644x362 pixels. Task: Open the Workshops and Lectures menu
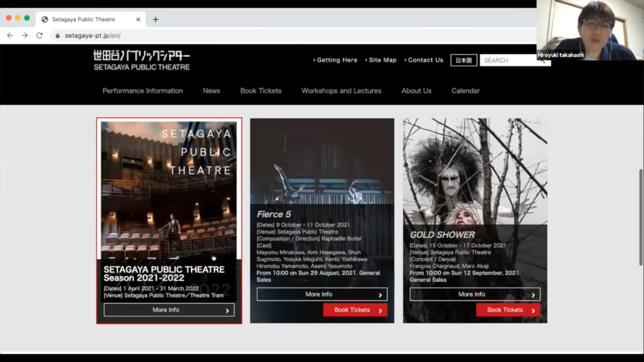click(x=341, y=91)
